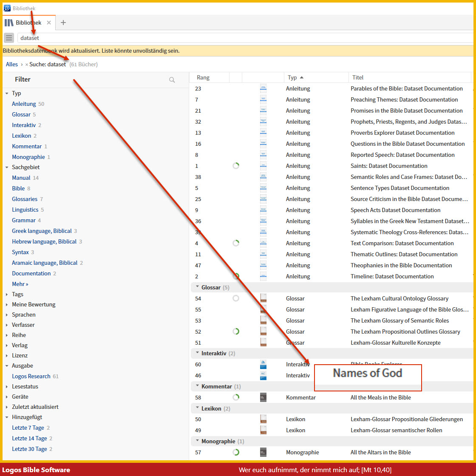Click cover icon of All the Meals in the Bible
The height and width of the screenshot is (476, 476).
[263, 397]
